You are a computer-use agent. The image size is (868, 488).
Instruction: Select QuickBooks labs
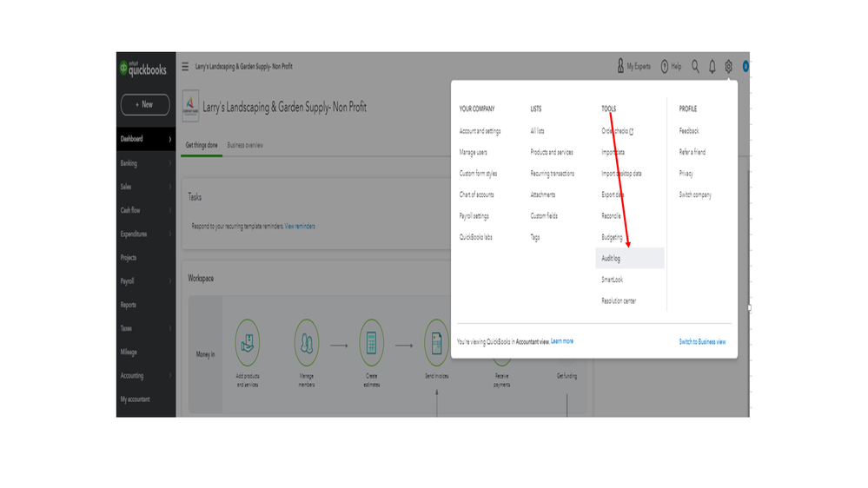point(475,237)
